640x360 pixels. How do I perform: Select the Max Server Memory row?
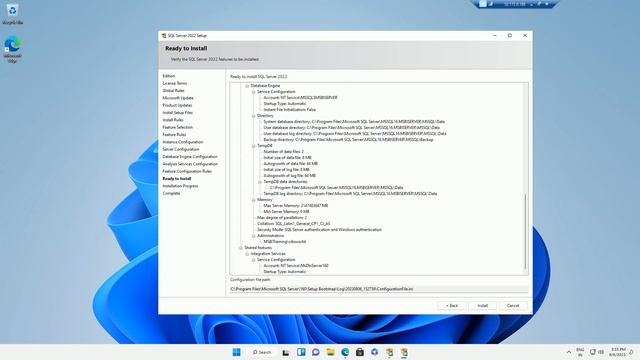coord(296,206)
